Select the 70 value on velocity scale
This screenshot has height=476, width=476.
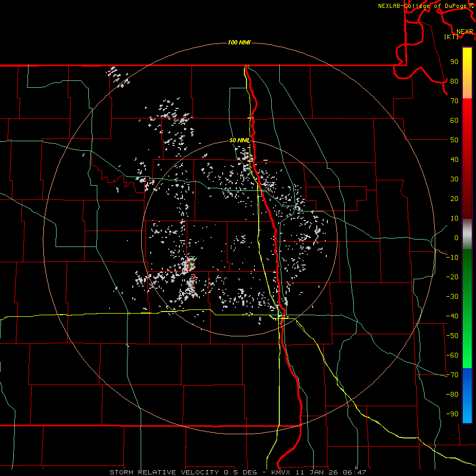(x=454, y=101)
